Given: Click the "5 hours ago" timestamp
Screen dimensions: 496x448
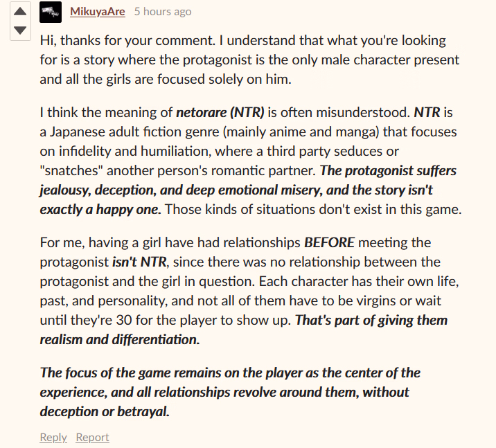Looking at the screenshot, I should [x=163, y=12].
